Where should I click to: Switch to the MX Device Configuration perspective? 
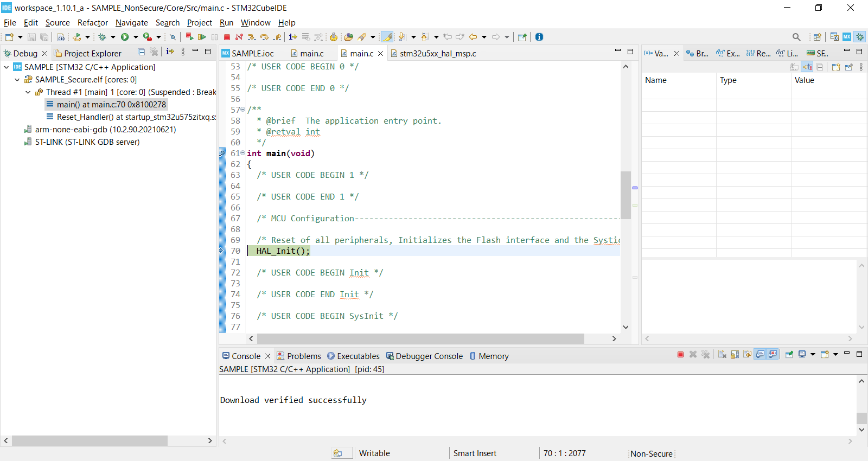(846, 37)
